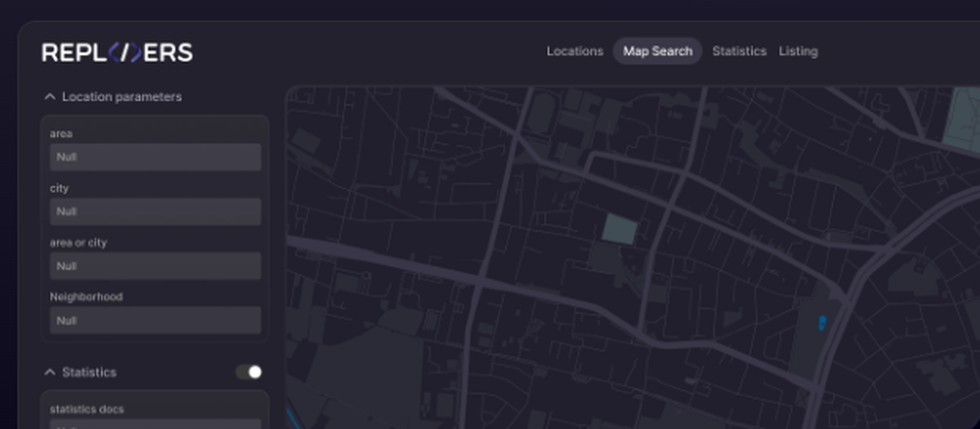This screenshot has height=429, width=980.
Task: Select the area or city field
Action: coord(155,266)
